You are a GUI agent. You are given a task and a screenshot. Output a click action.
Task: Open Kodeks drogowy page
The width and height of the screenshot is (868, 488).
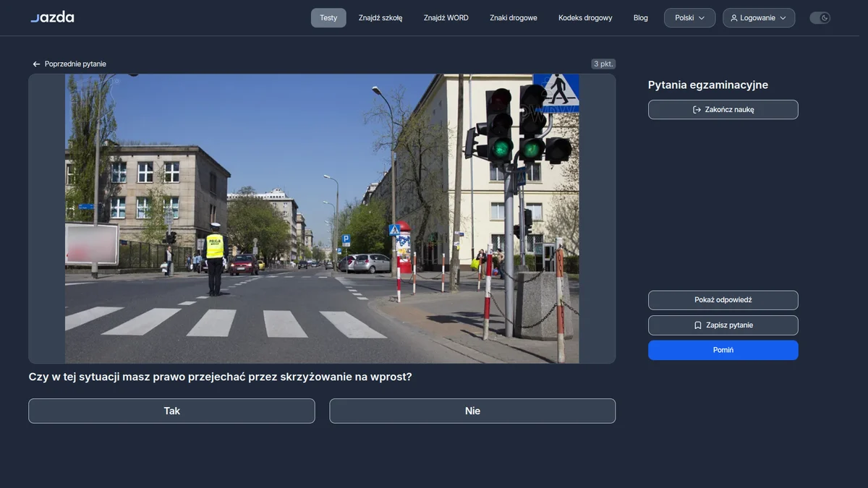click(585, 18)
